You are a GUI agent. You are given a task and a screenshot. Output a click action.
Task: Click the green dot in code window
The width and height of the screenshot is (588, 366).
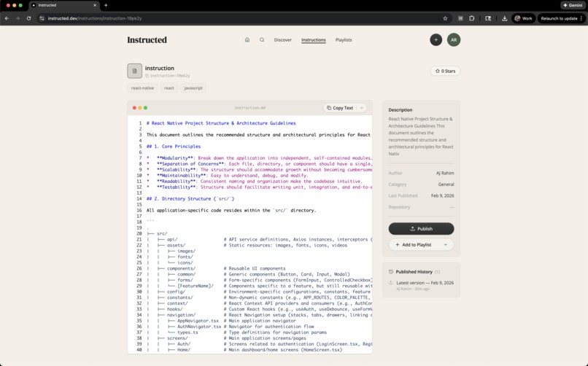click(145, 108)
